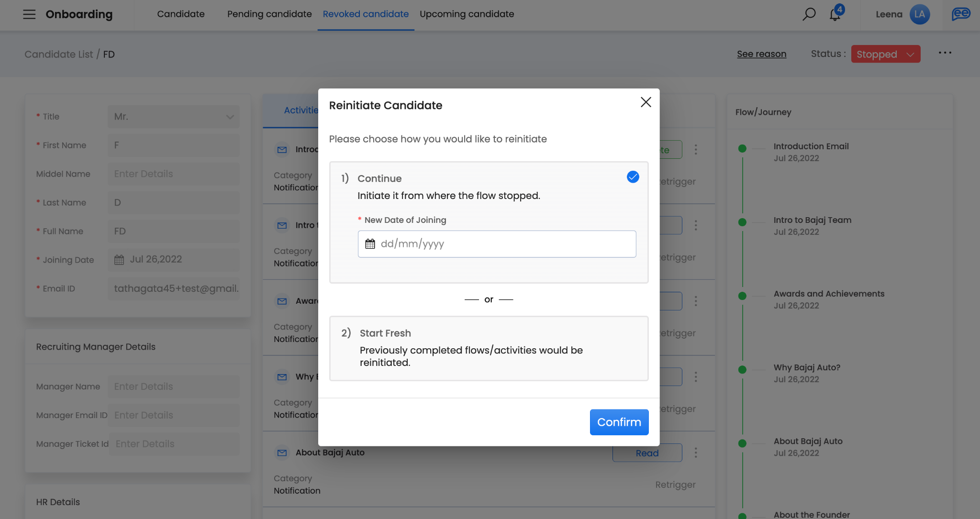Click the Confirm button
The image size is (980, 519).
pyautogui.click(x=619, y=422)
